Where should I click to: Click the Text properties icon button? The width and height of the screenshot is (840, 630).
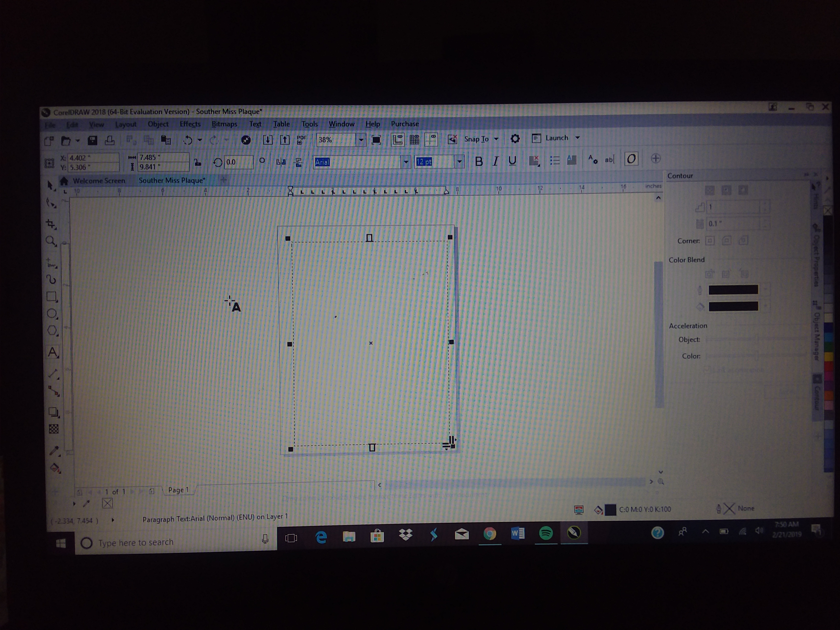click(x=592, y=160)
